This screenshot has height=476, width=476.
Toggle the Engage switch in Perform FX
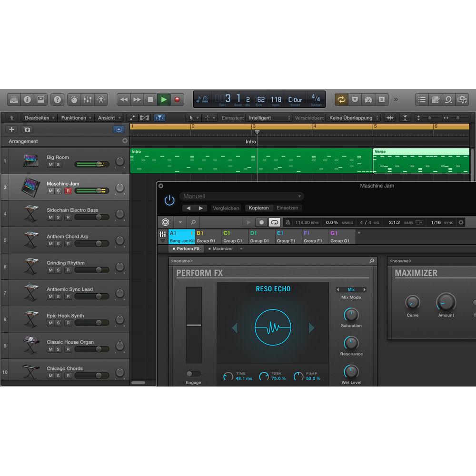coord(193,374)
